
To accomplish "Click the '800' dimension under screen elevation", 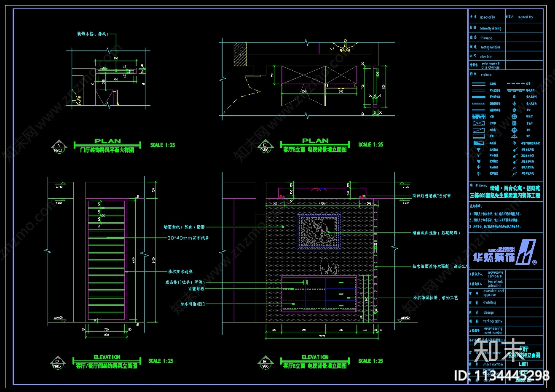I will 107,335.
